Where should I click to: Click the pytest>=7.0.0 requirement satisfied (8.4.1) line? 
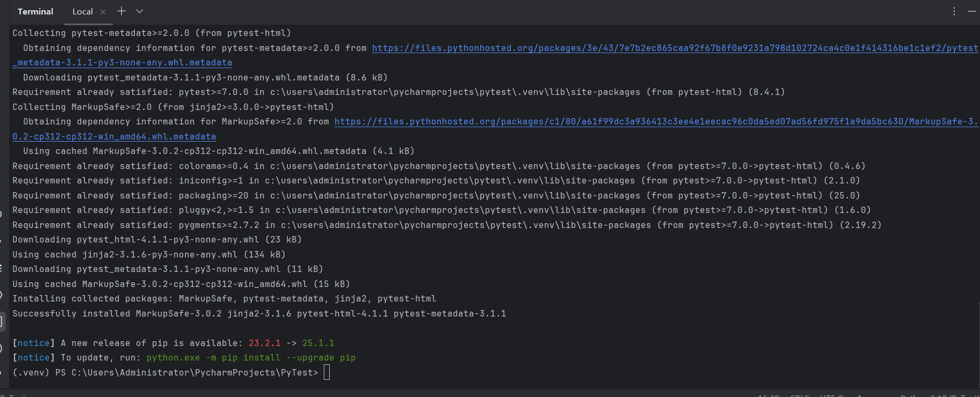(x=398, y=92)
